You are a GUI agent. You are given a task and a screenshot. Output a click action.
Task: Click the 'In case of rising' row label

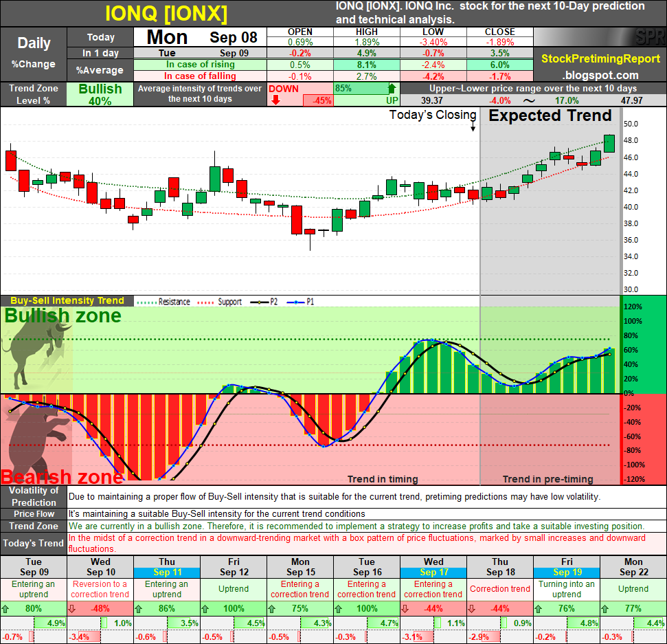point(201,65)
